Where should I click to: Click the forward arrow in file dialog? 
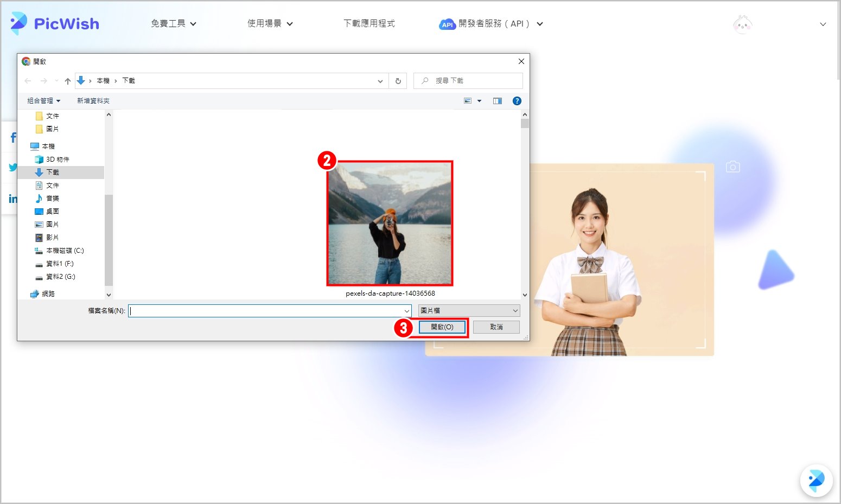click(44, 81)
